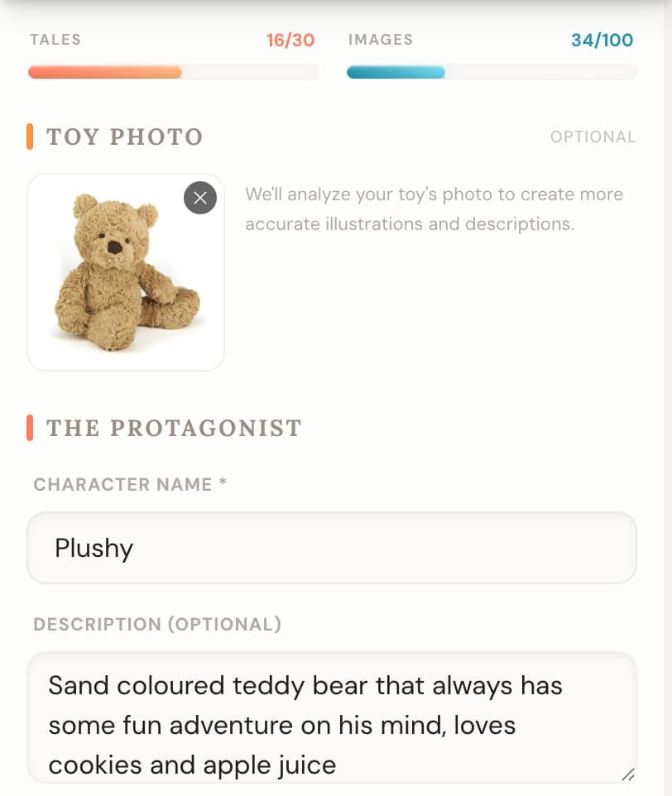
Task: Click the DESCRIPTION (OPTIONAL) field label
Action: click(x=157, y=624)
